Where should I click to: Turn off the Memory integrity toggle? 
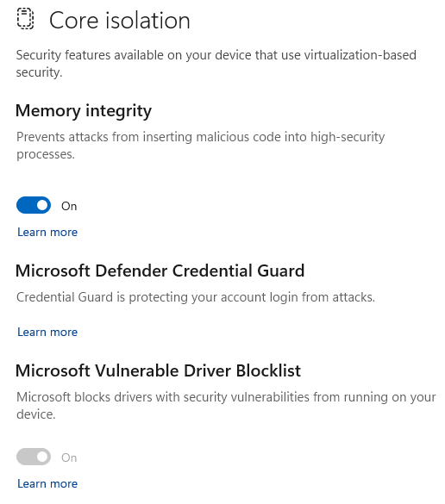[34, 205]
